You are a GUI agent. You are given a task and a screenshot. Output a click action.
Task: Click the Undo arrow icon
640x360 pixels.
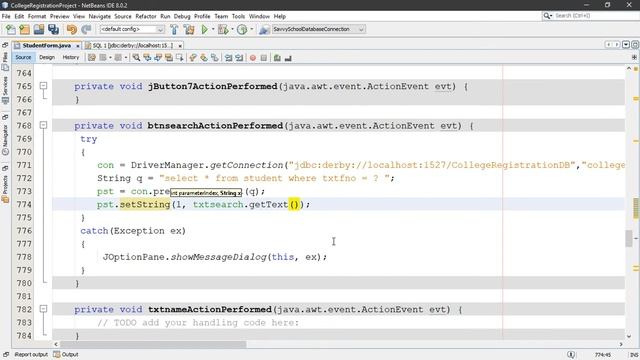pos(72,29)
